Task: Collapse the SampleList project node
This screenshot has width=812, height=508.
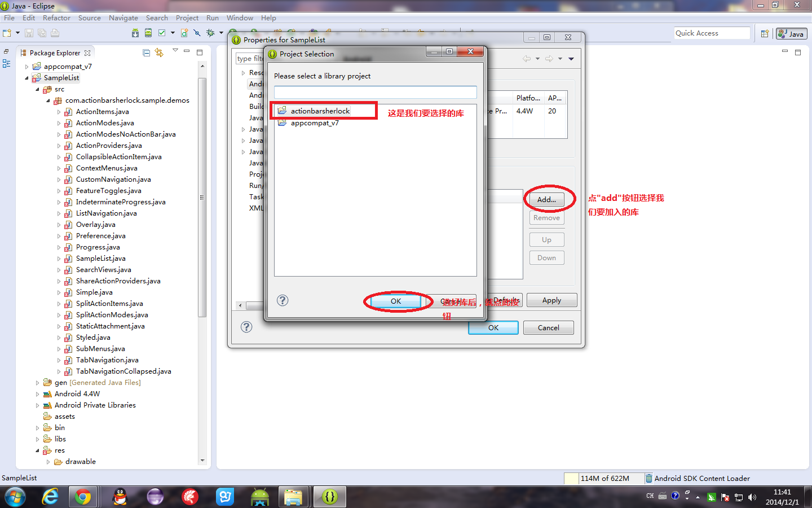Action: click(x=27, y=78)
